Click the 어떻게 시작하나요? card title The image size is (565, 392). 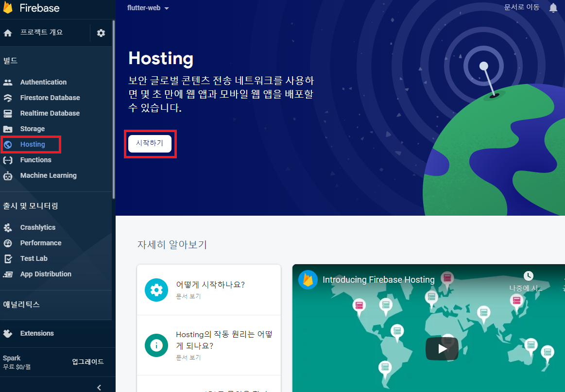tap(210, 285)
